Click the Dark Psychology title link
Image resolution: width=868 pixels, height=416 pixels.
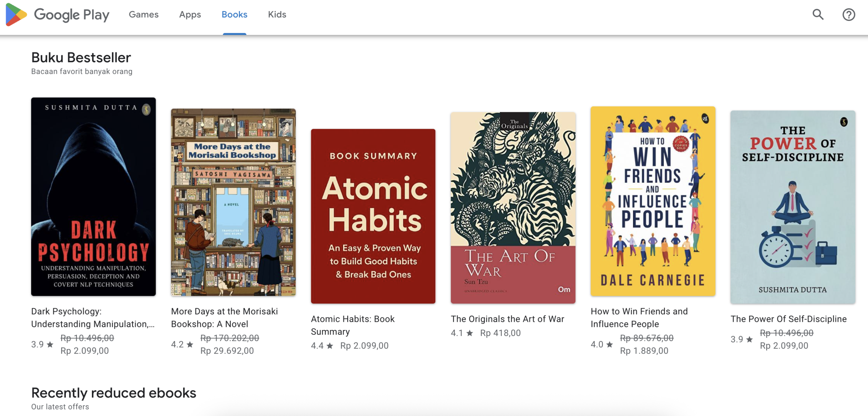click(x=93, y=317)
